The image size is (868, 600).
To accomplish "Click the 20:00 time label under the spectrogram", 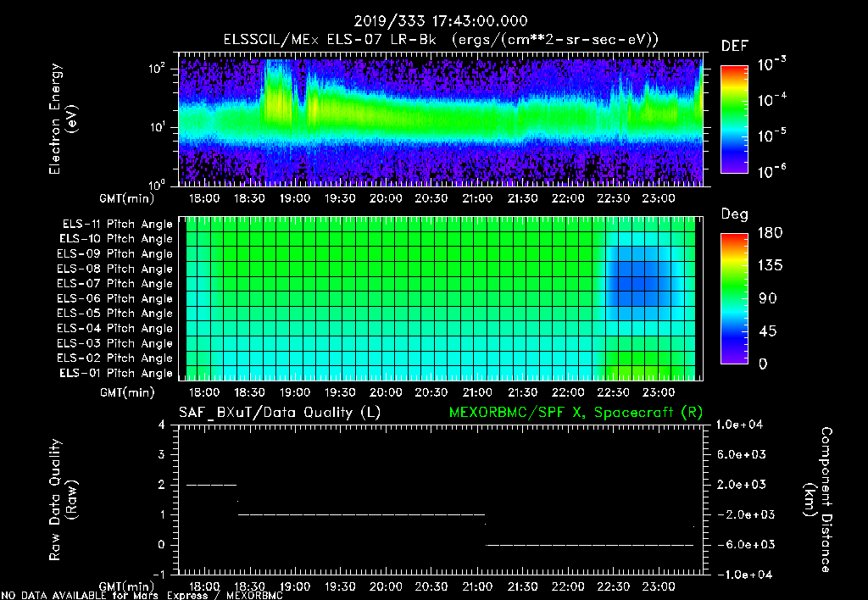I will point(386,198).
